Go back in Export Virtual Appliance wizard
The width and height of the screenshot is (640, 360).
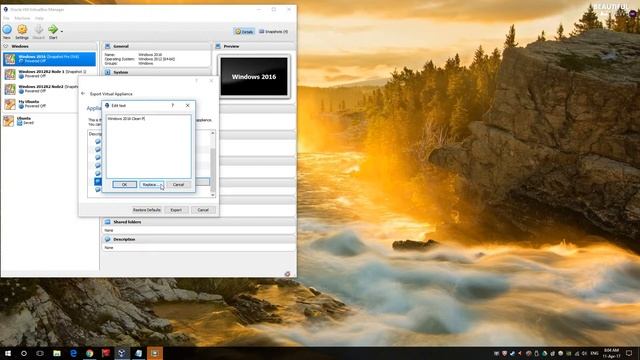[83, 93]
